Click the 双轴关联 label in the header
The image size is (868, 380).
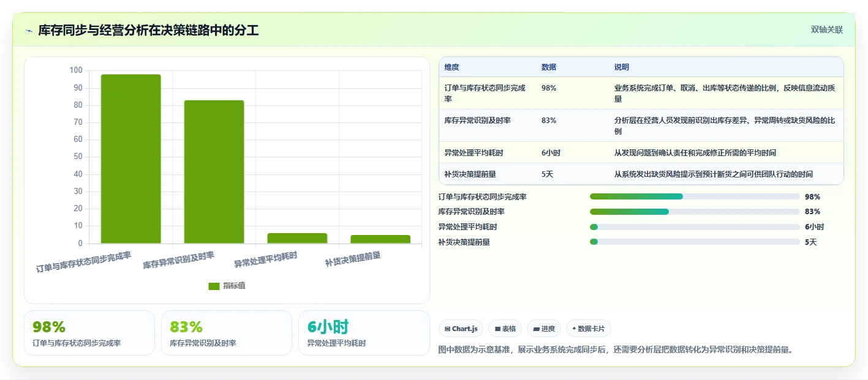point(827,29)
